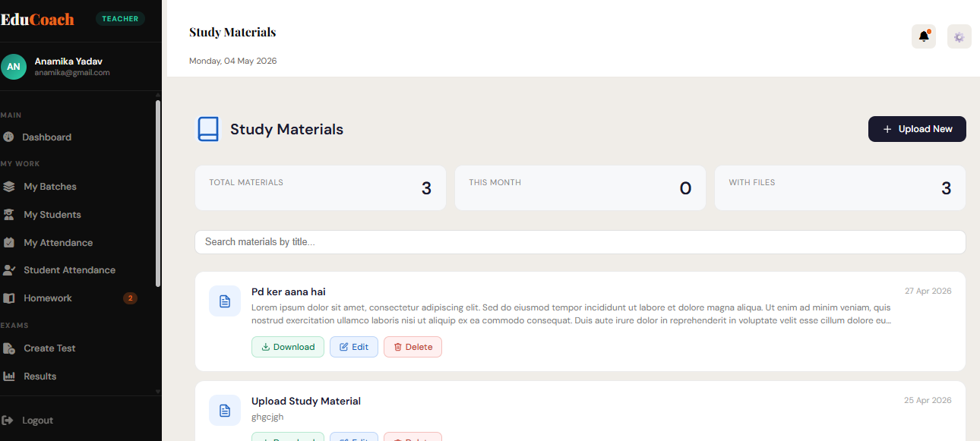Viewport: 980px width, 441px height.
Task: Click the Student Attendance icon
Action: coord(9,270)
